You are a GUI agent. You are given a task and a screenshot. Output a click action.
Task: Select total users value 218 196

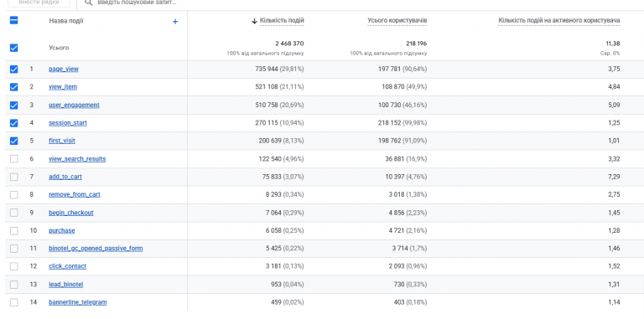[416, 44]
